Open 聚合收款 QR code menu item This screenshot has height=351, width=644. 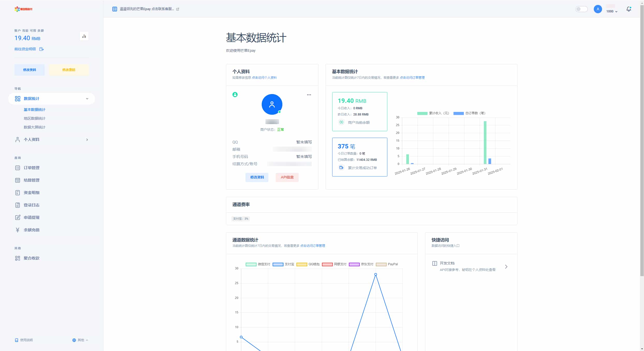click(31, 258)
